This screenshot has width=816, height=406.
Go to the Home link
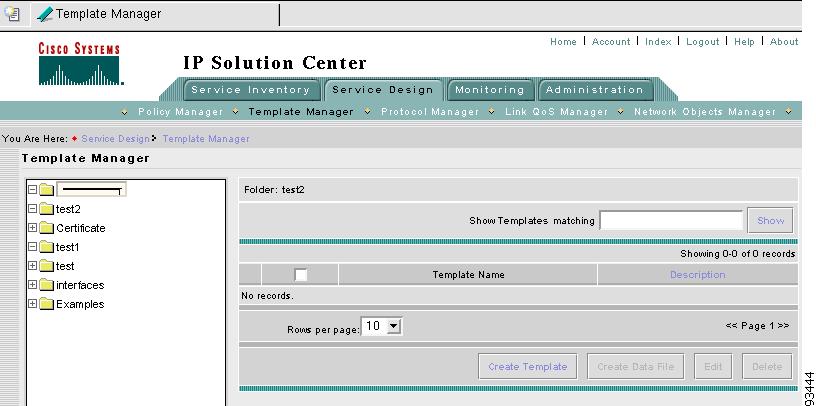pyautogui.click(x=563, y=42)
